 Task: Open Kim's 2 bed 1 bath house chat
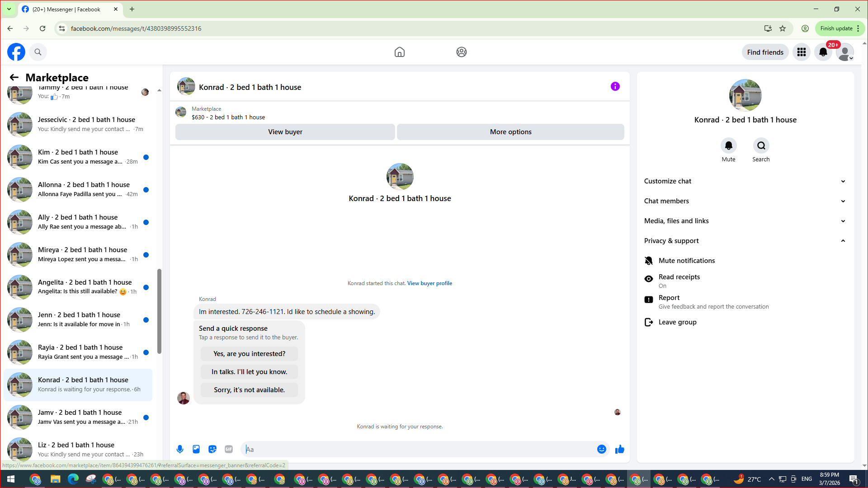[x=78, y=157]
